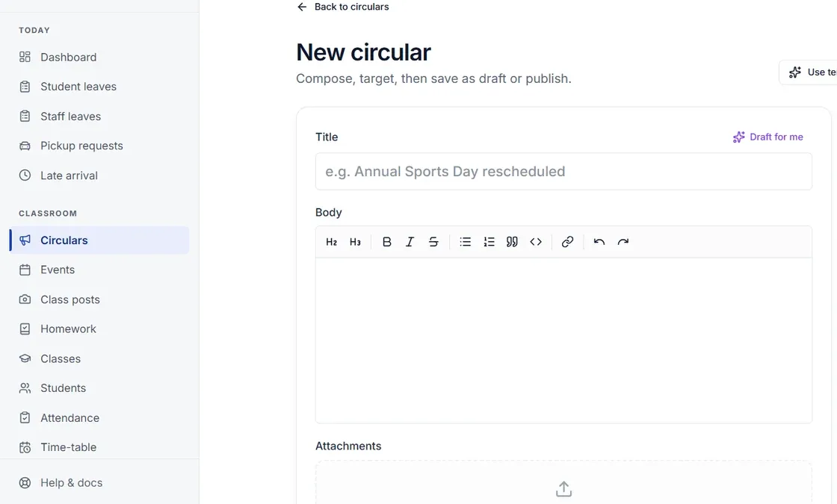The height and width of the screenshot is (504, 837).
Task: Click the Homework book icon
Action: [x=25, y=329]
